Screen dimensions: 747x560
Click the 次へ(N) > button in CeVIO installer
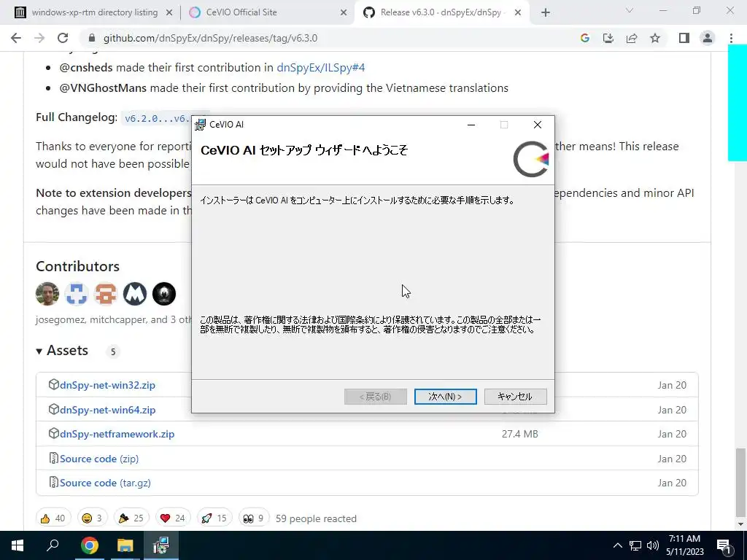[445, 396]
